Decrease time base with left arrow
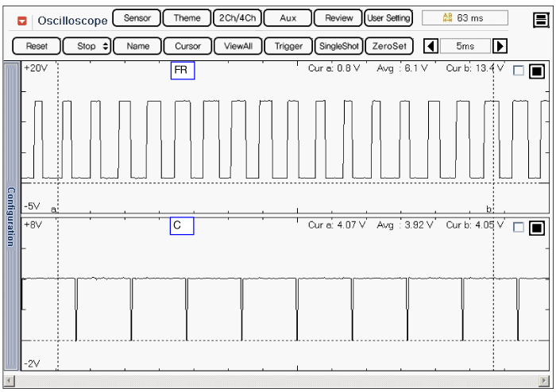The height and width of the screenshot is (392, 556). (431, 46)
